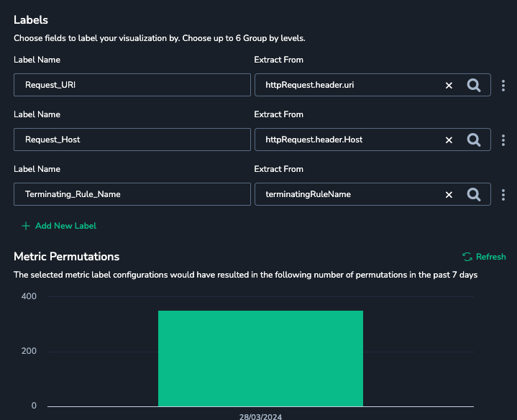Clear the httpRequest.header.Host extract field

[449, 140]
